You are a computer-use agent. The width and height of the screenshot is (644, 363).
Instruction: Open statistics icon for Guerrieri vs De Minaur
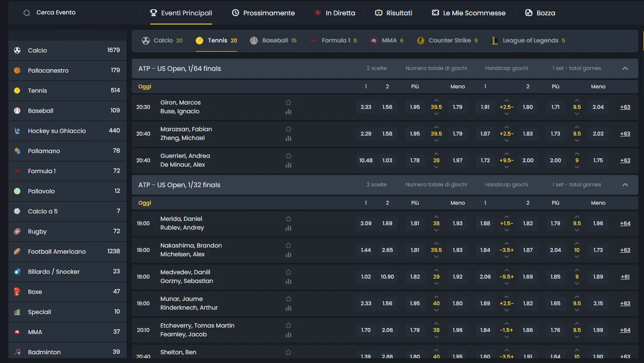pos(288,165)
